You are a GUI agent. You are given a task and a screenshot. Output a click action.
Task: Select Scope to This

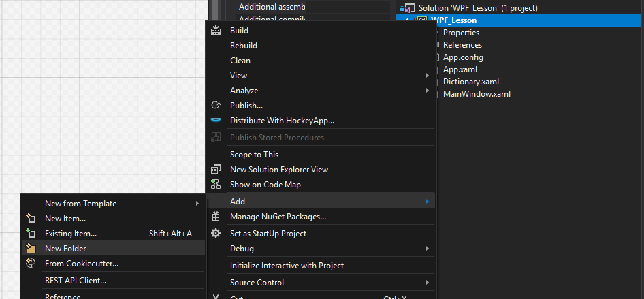[321, 155]
